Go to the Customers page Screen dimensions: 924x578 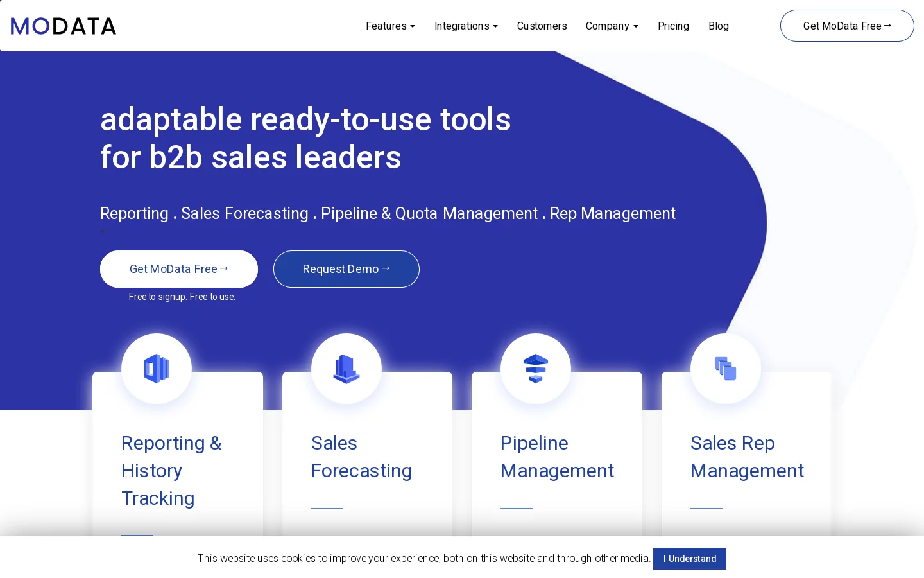[x=542, y=26]
